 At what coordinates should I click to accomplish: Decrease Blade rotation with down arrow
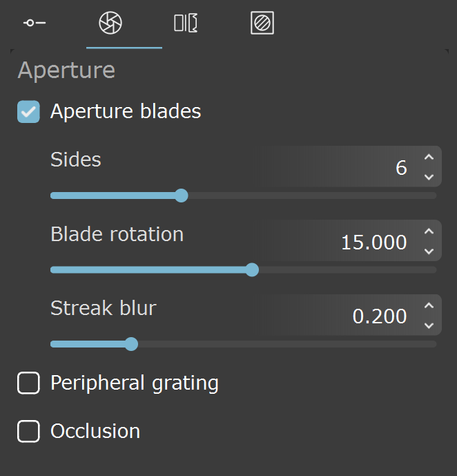[429, 251]
